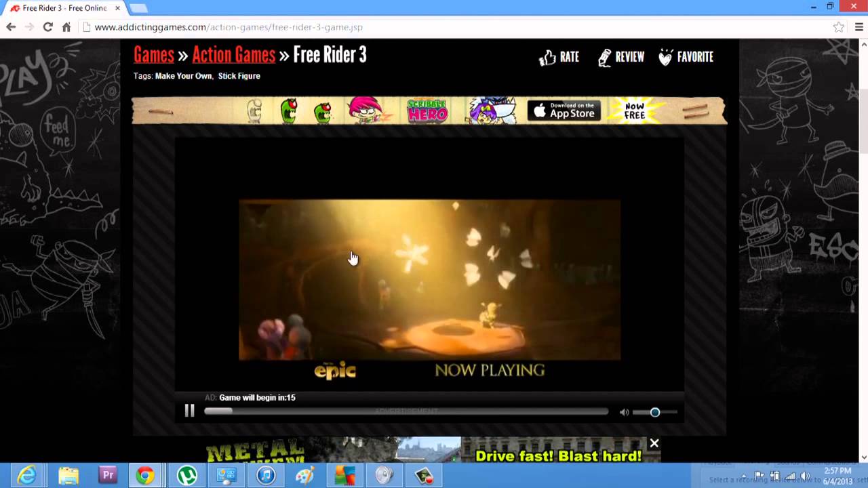The width and height of the screenshot is (868, 488).
Task: Open Adobe Premiere from taskbar
Action: point(107,476)
